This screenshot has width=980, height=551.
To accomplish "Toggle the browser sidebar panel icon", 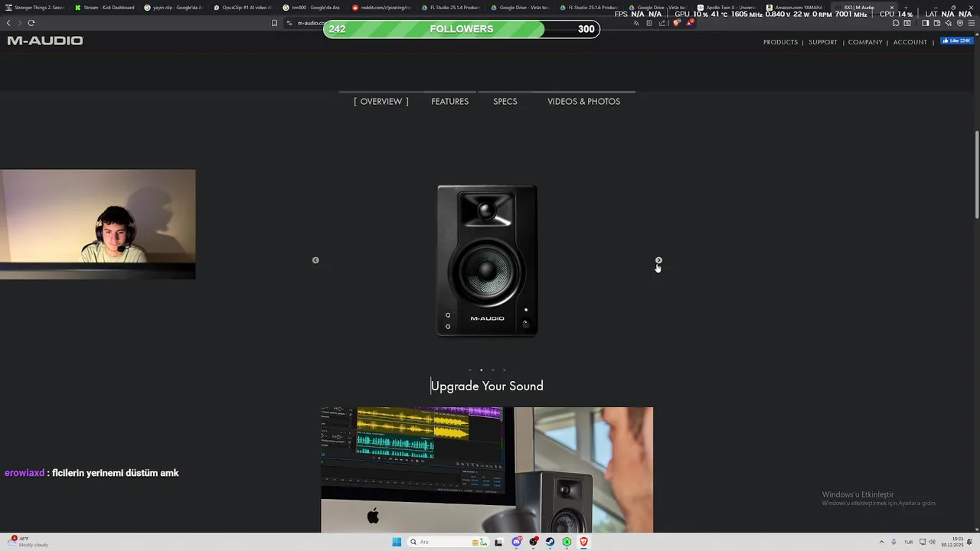I will (x=925, y=23).
